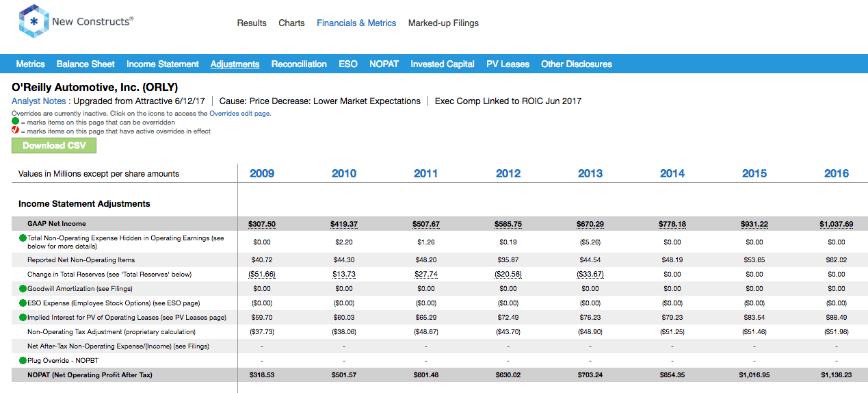The width and height of the screenshot is (868, 393).
Task: Open Financials & Metrics section
Action: click(356, 23)
